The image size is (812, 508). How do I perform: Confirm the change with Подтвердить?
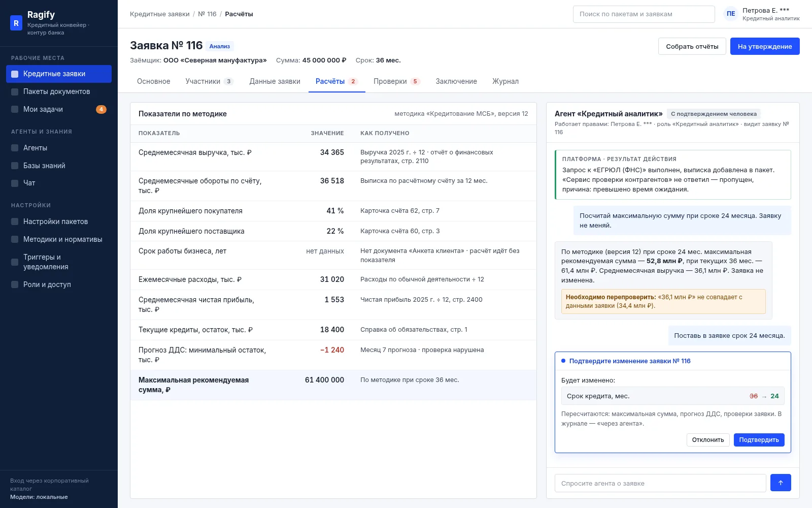coord(759,440)
